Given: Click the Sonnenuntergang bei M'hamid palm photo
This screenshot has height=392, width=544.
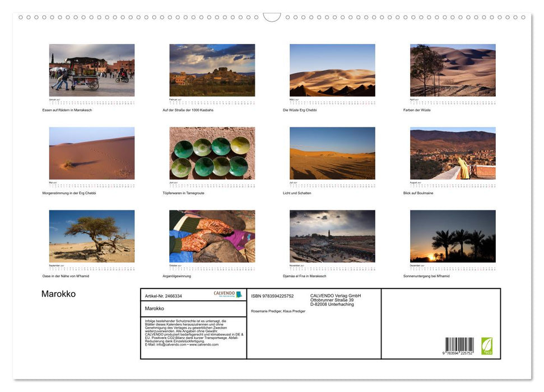Looking at the screenshot, I should 453,236.
